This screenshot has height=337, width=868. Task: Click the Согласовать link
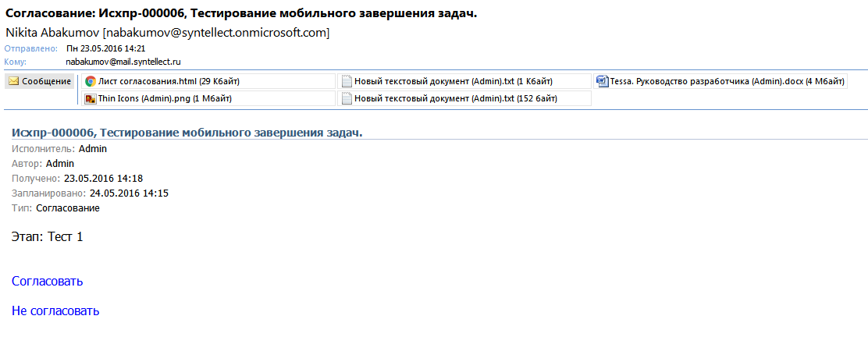pyautogui.click(x=48, y=281)
